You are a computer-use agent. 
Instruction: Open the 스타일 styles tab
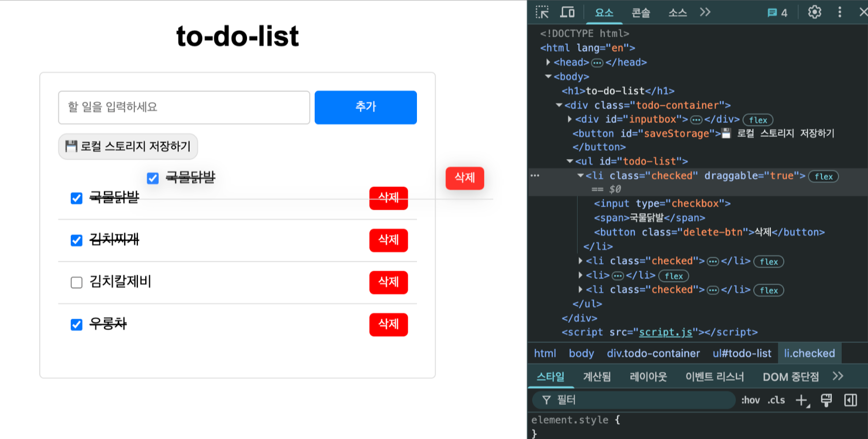click(x=550, y=377)
